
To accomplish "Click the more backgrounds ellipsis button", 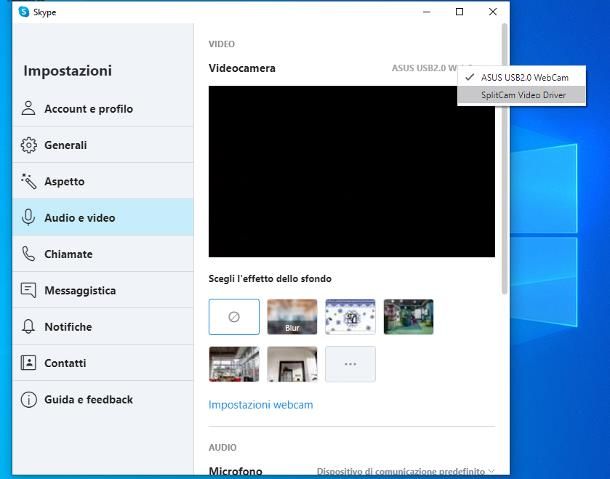I will (x=350, y=364).
